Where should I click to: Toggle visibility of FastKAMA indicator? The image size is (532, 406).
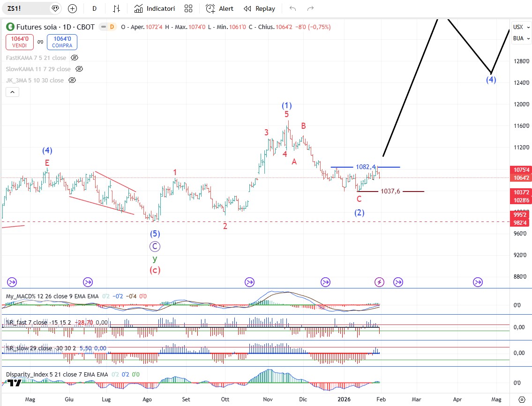coord(75,58)
